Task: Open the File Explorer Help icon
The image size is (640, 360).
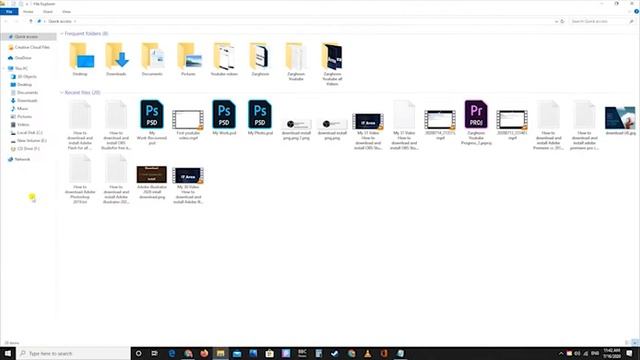Action: (636, 11)
